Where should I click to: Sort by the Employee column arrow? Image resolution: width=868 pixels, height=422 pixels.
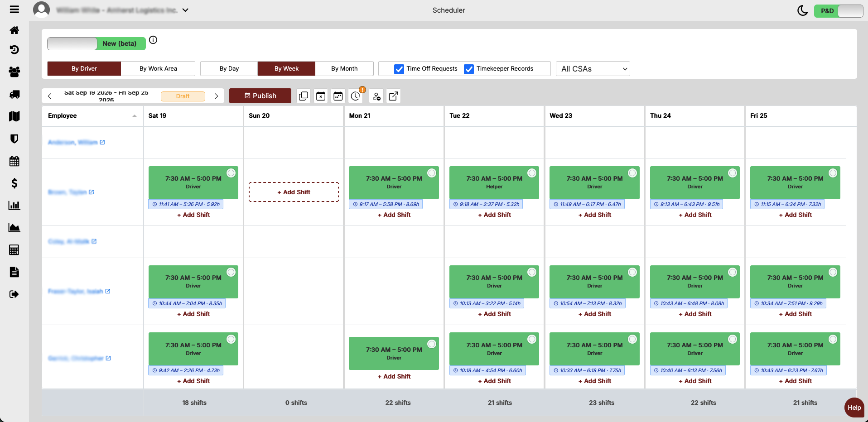(x=135, y=116)
